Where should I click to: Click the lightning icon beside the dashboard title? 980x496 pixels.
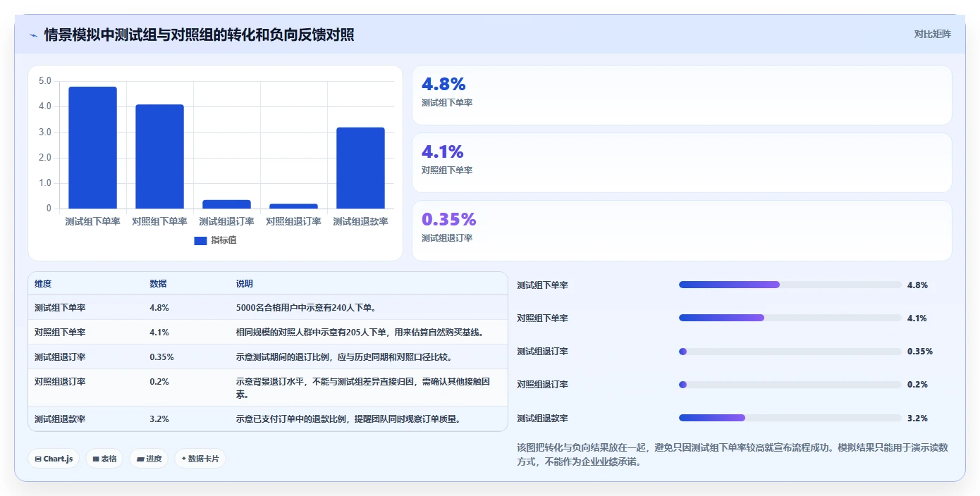[x=33, y=35]
